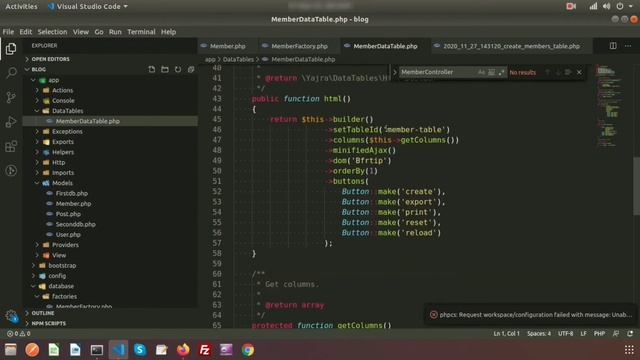Screen dimensions: 640x360
Task: Click the editor vertical scrollbar
Action: point(636,186)
